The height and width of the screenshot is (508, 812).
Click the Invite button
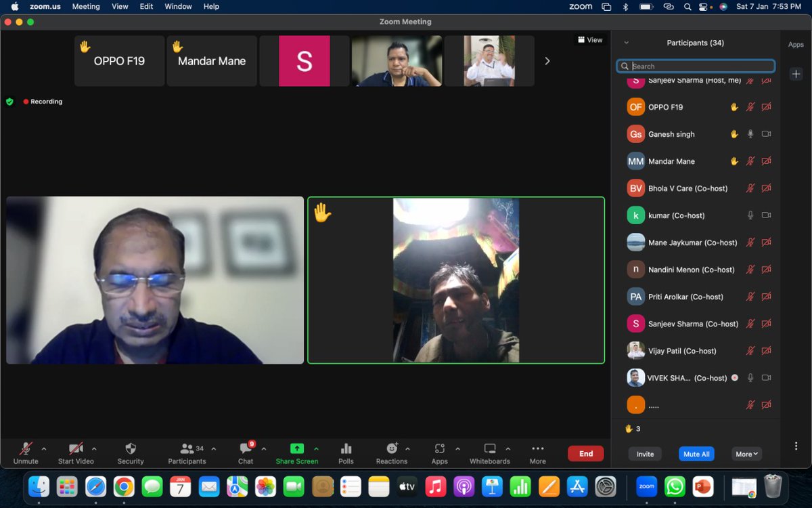(645, 454)
